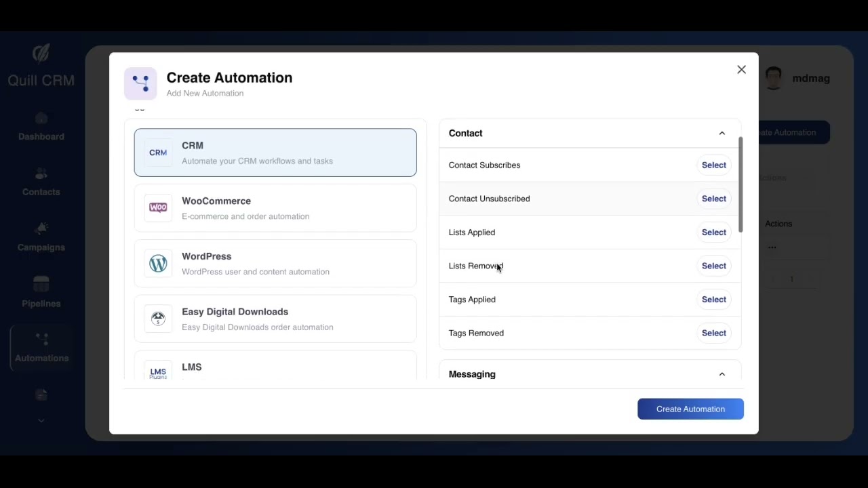This screenshot has width=868, height=488.
Task: Select the Tags Removed trigger
Action: pyautogui.click(x=713, y=333)
